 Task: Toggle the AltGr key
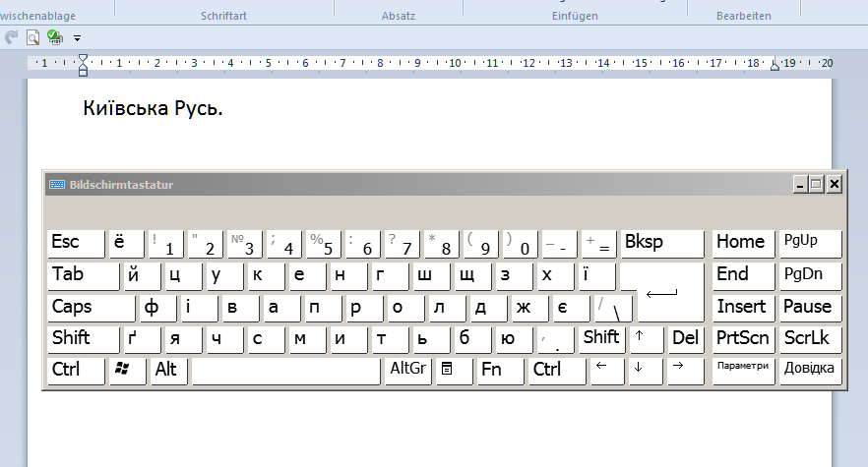[408, 371]
